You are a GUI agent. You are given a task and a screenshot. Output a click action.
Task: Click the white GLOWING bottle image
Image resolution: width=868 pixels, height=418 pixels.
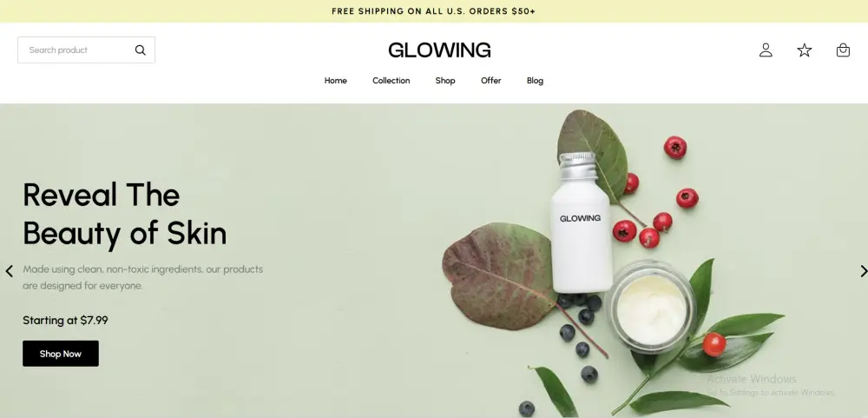coord(581,222)
